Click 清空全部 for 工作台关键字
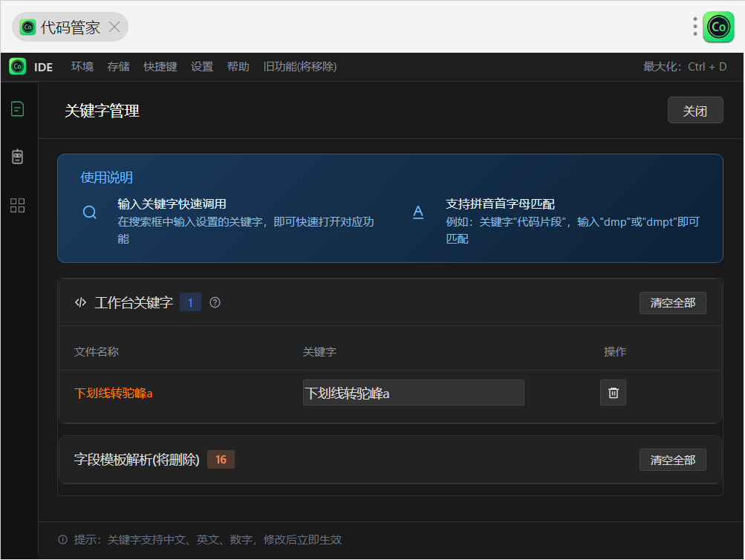The image size is (745, 560). tap(672, 303)
